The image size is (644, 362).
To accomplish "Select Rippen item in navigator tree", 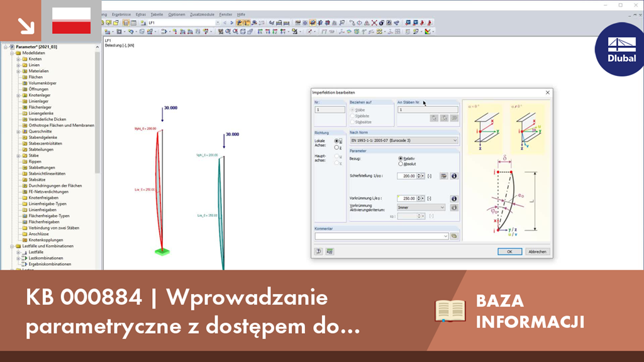I will click(x=35, y=162).
